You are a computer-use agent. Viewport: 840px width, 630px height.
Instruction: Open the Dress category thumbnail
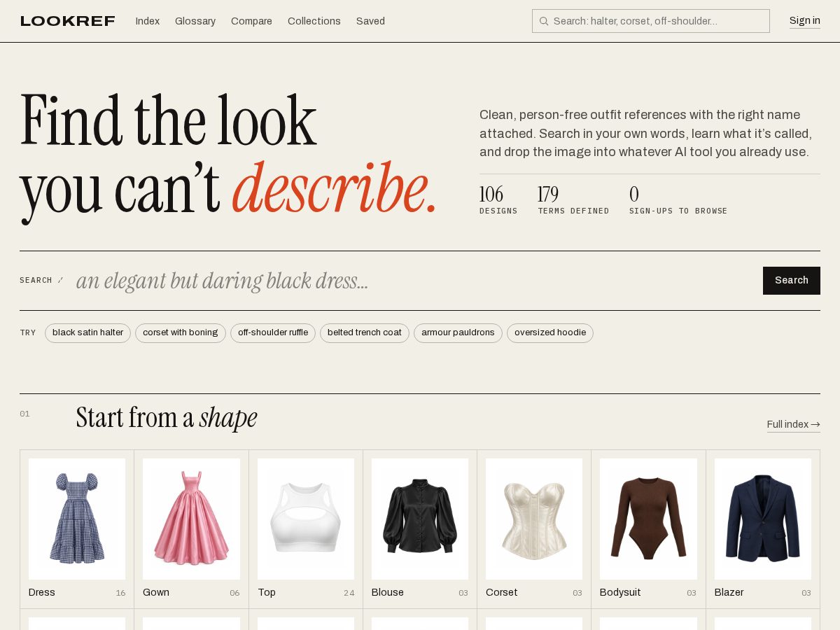(x=77, y=519)
